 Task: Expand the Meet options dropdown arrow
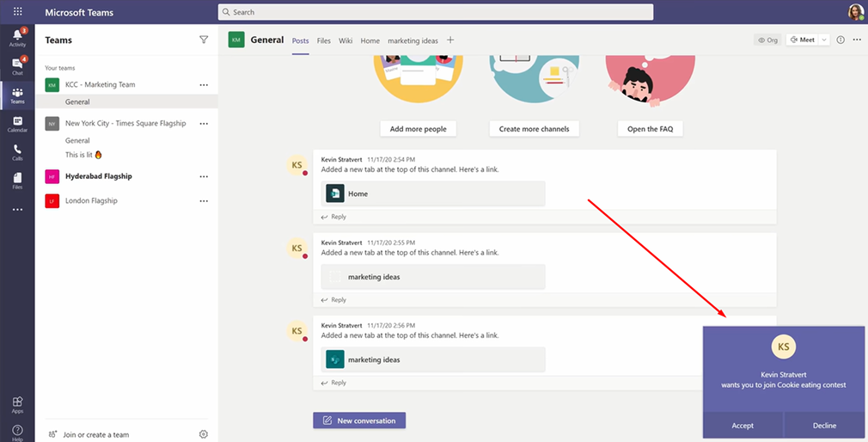pos(823,40)
